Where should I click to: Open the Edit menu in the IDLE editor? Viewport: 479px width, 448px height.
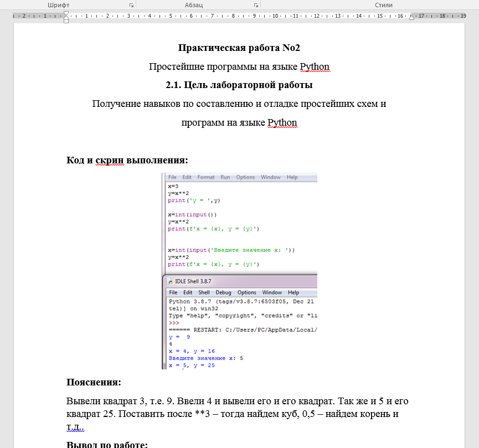point(186,177)
